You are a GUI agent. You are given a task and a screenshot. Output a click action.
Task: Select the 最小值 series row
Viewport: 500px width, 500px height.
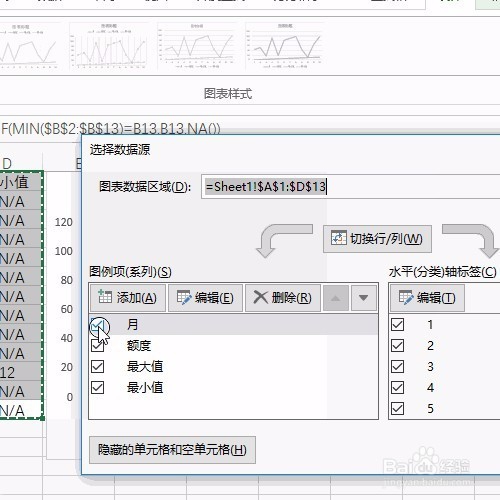(x=233, y=388)
